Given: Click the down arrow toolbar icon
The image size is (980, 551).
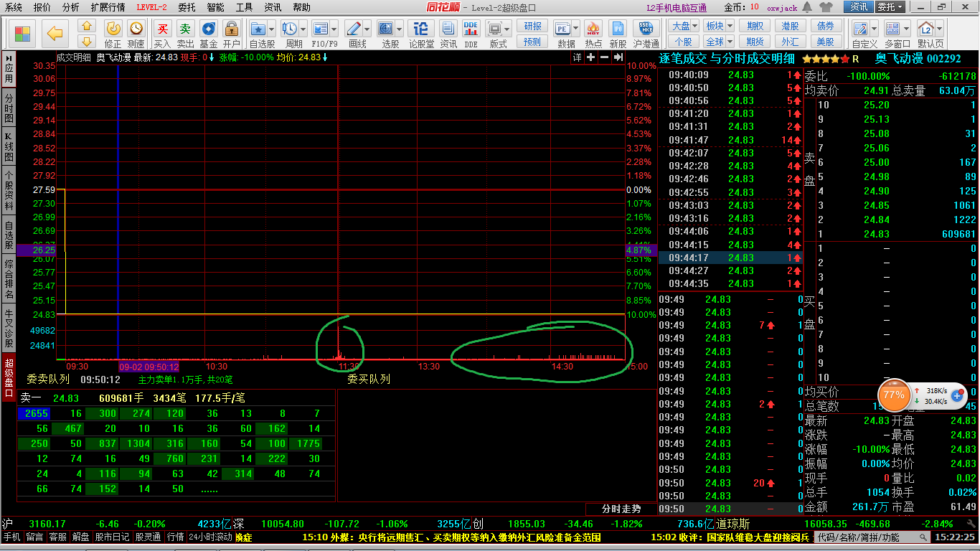Looking at the screenshot, I should pyautogui.click(x=88, y=42).
